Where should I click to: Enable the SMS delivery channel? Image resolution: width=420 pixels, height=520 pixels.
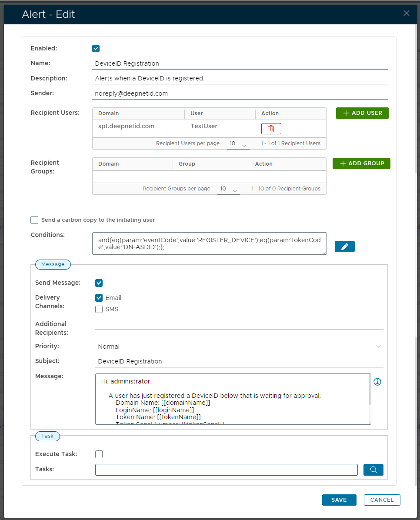99,310
